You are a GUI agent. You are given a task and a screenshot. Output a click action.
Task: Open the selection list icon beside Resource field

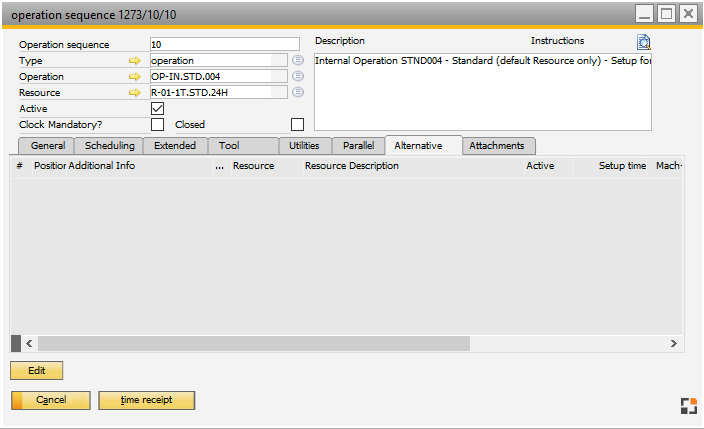[x=297, y=92]
